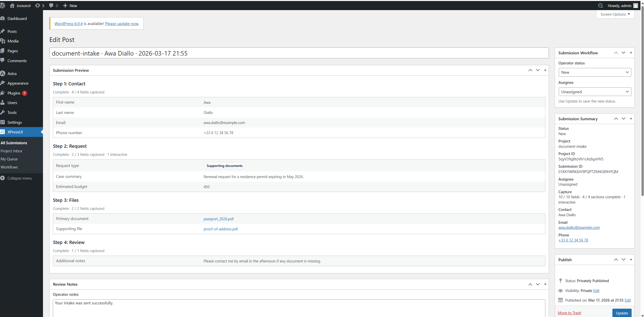644x317 pixels.
Task: Go to the Project Inbox submenu
Action: click(11, 151)
